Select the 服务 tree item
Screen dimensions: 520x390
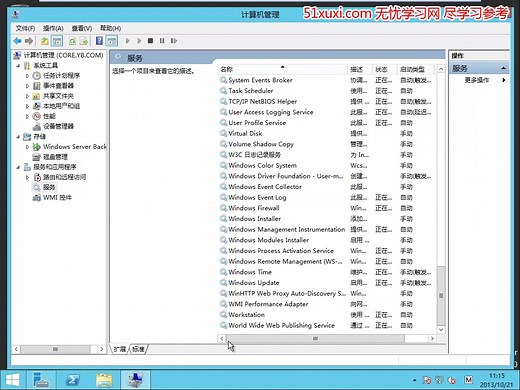[49, 187]
